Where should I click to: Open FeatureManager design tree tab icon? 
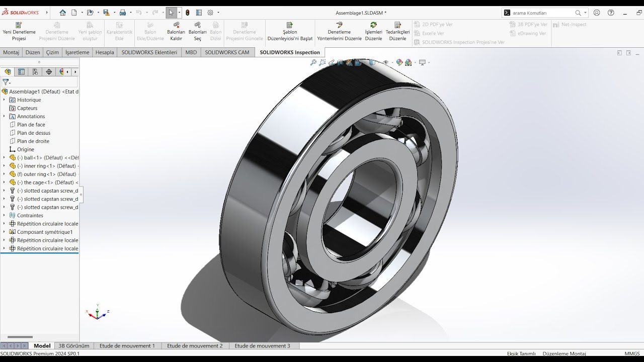click(8, 72)
